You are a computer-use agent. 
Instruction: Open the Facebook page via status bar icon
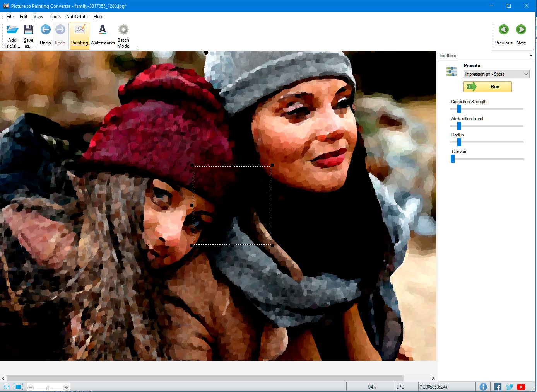(x=498, y=387)
